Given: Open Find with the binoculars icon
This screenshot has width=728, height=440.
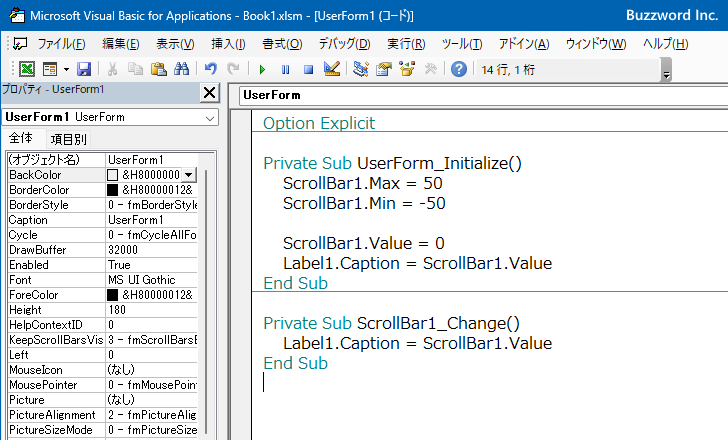Looking at the screenshot, I should pos(182,69).
